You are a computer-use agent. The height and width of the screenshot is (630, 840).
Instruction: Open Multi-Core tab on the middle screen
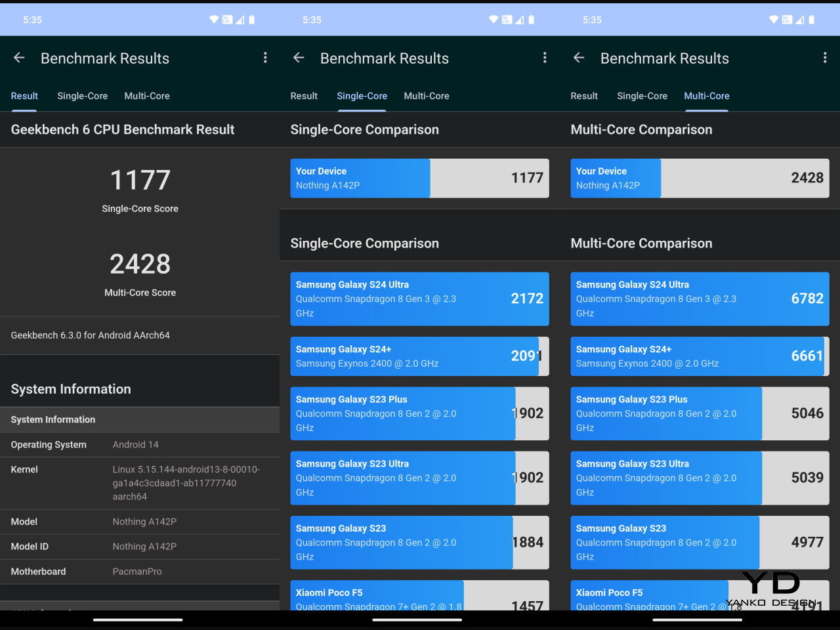pos(427,96)
